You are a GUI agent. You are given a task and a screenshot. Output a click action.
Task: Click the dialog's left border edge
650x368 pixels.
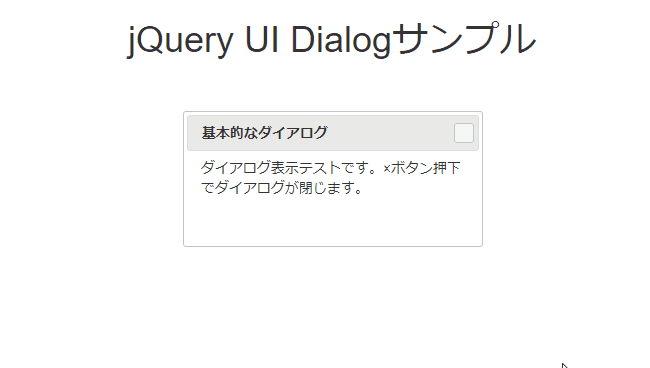pos(184,179)
